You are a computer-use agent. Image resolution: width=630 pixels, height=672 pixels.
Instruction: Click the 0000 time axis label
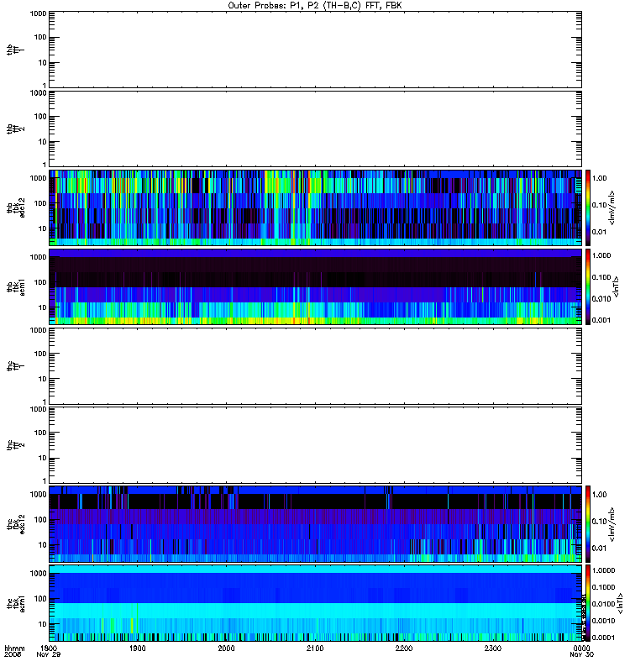581,648
